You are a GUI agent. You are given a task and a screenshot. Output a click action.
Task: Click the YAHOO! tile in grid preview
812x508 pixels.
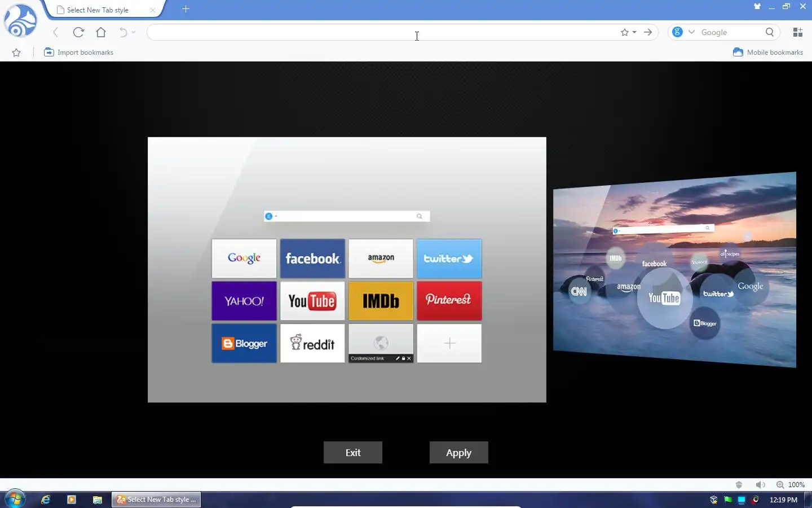(244, 301)
